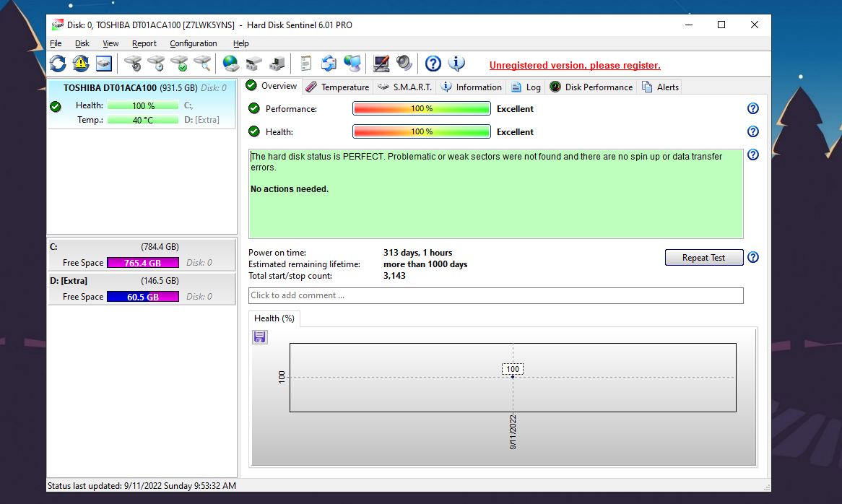
Task: Click the green check icon beside disk Health
Action: 56,106
